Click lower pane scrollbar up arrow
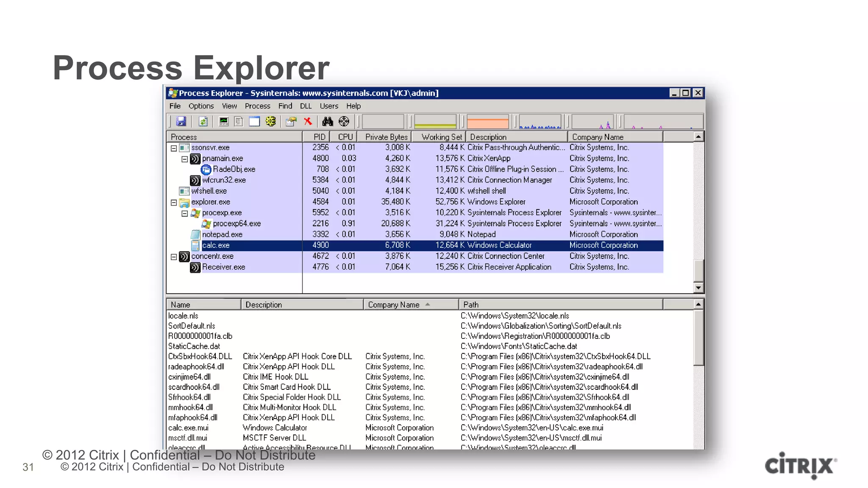Image resolution: width=868 pixels, height=488 pixels. (x=698, y=304)
